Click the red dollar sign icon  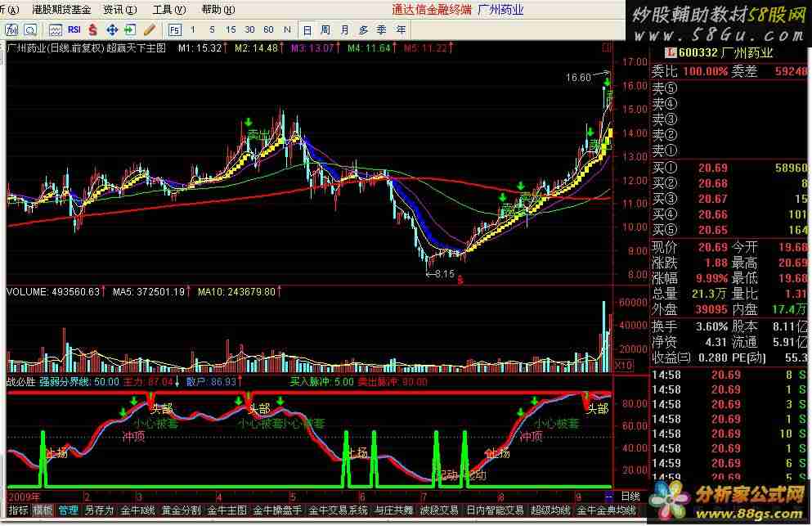(92, 30)
